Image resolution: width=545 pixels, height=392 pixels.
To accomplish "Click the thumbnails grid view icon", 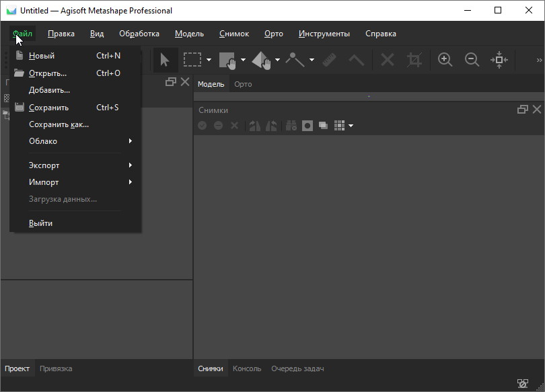I will point(339,125).
